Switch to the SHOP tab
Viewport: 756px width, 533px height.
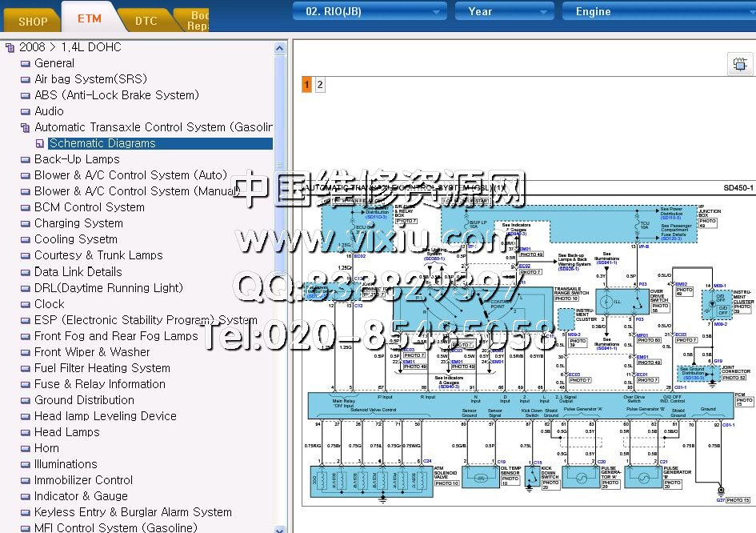33,21
